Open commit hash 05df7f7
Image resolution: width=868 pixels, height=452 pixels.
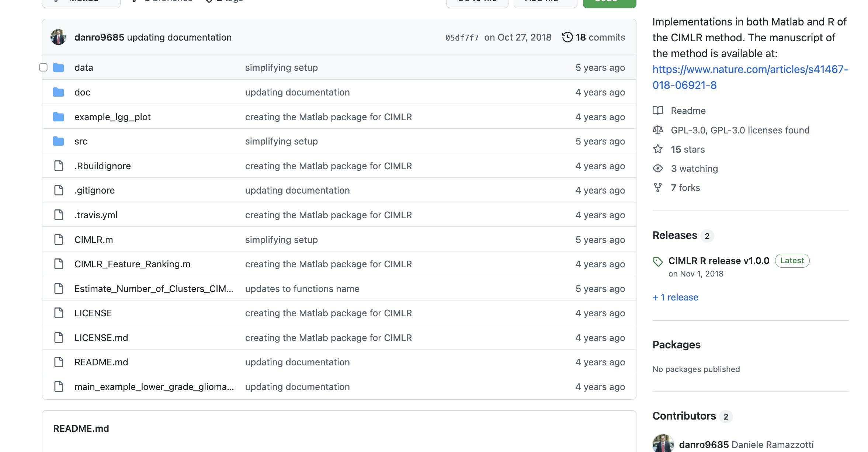point(462,38)
